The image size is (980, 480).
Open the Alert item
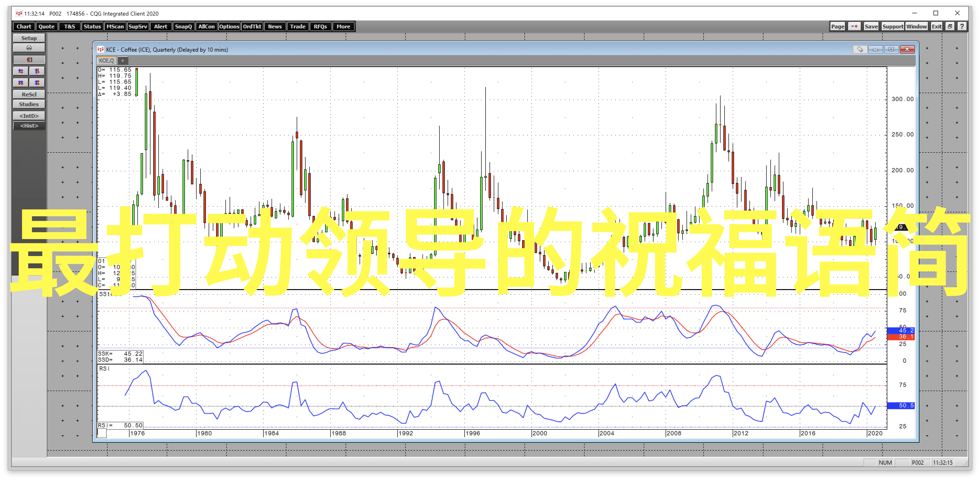(x=160, y=26)
